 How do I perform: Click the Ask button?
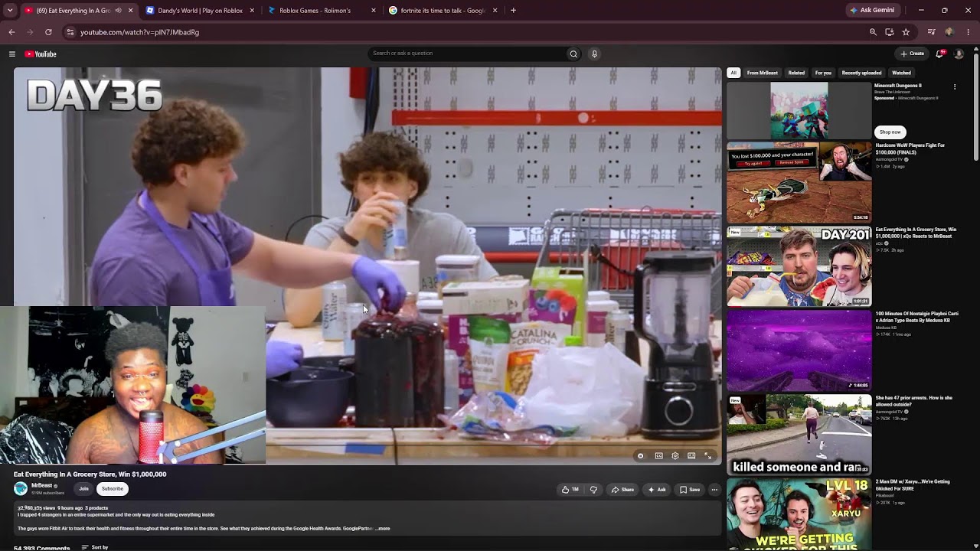click(x=657, y=490)
